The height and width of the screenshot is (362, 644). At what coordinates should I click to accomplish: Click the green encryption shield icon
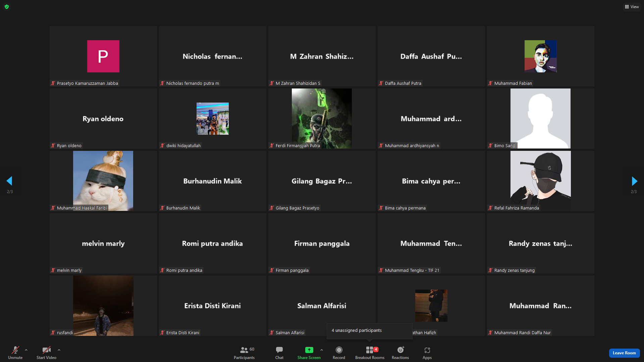click(7, 7)
